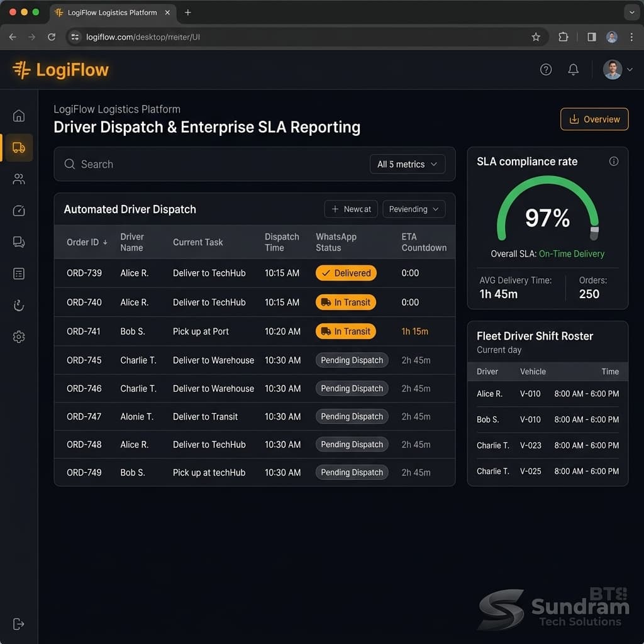Toggle the browser side panel icon
The width and height of the screenshot is (644, 644).
point(591,37)
